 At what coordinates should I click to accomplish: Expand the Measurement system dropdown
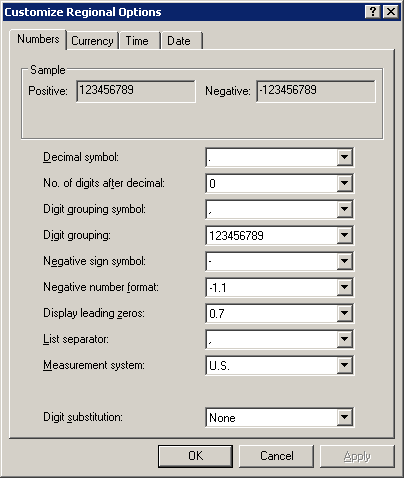(x=344, y=365)
